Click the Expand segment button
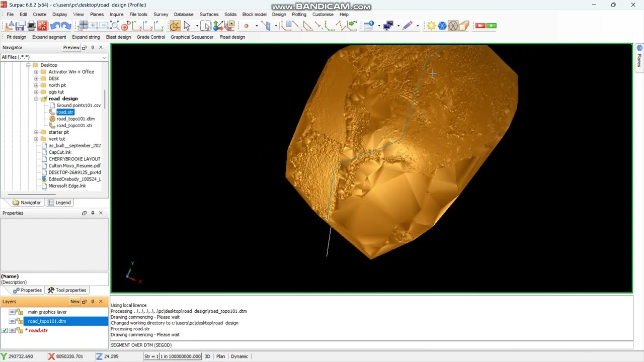Viewport: 644px width, 362px height. click(49, 37)
